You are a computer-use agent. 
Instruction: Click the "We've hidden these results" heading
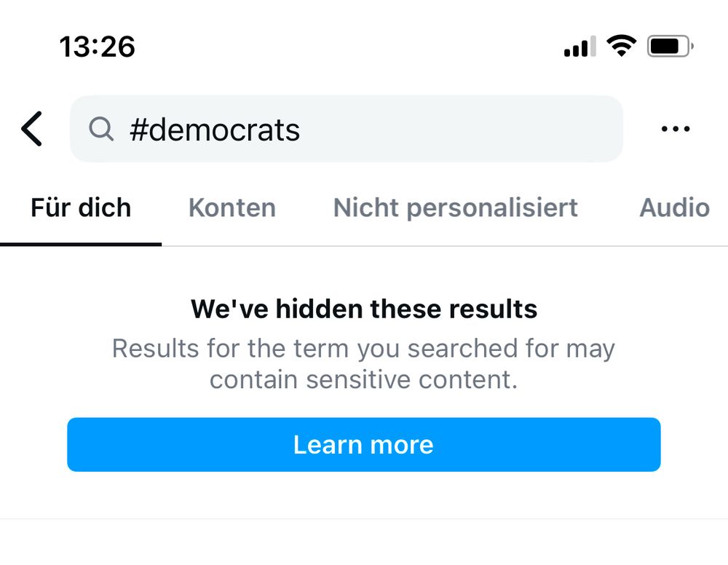[364, 309]
